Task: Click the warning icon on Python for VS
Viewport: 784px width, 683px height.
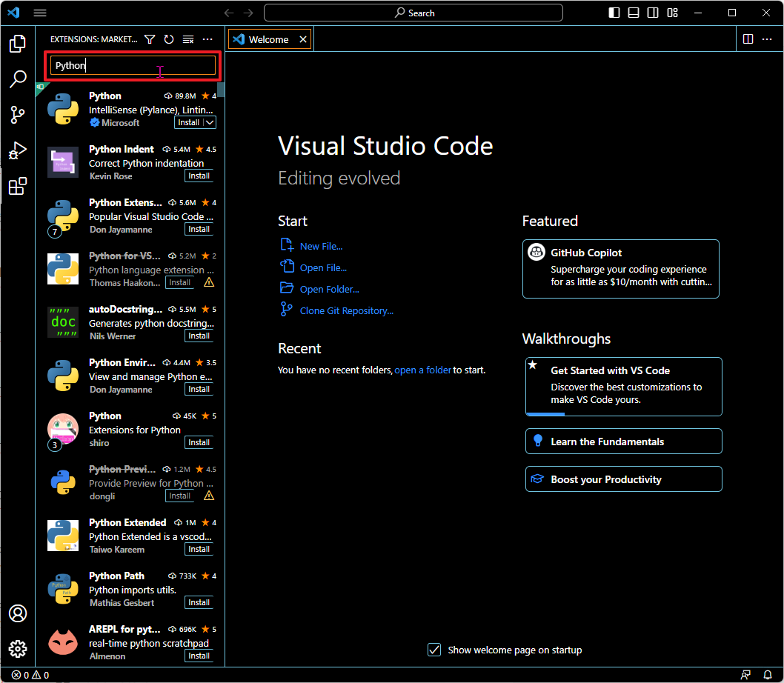Action: pos(209,282)
